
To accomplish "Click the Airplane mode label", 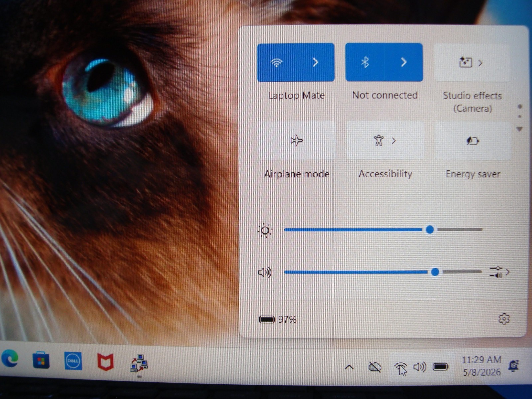I will tap(297, 174).
